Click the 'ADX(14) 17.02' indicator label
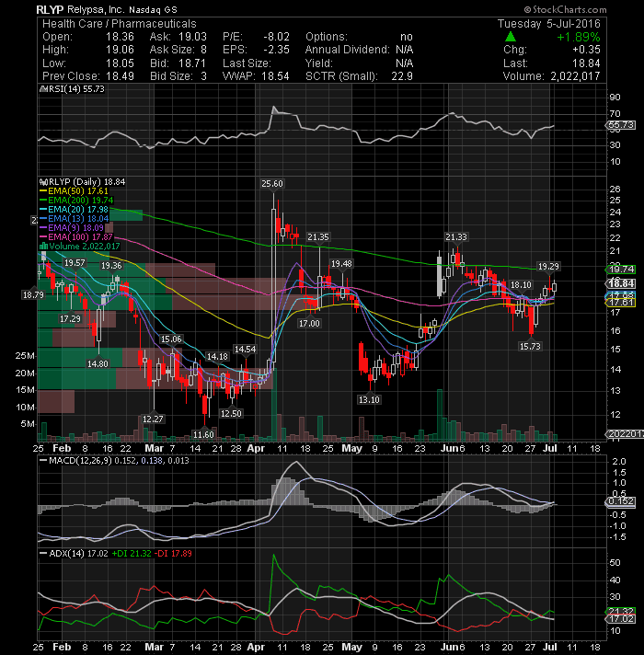Viewport: 644px width, 655px height. click(78, 554)
